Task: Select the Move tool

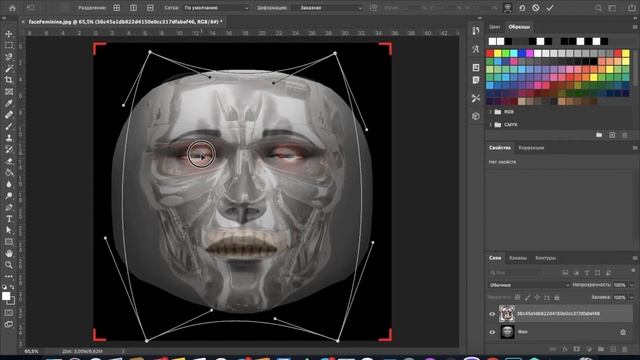Action: [x=9, y=34]
